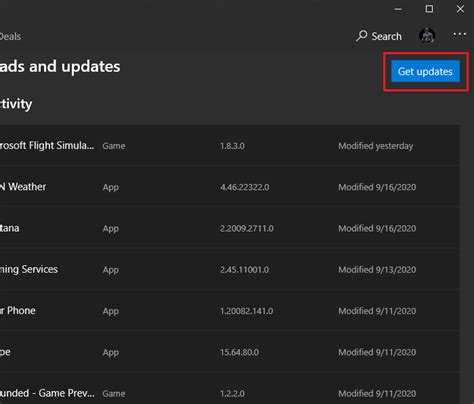
Task: Click Modified 9/11/2020 in Grounded row
Action: pyautogui.click(x=377, y=394)
